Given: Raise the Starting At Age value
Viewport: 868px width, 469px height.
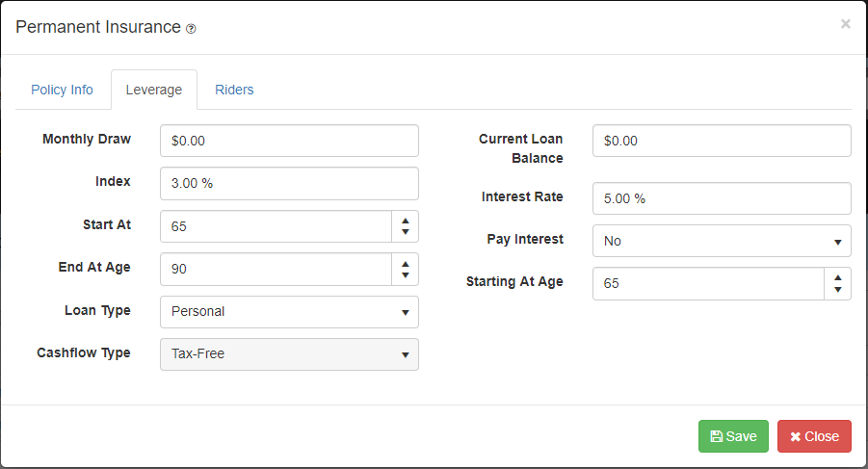Looking at the screenshot, I should tap(838, 277).
